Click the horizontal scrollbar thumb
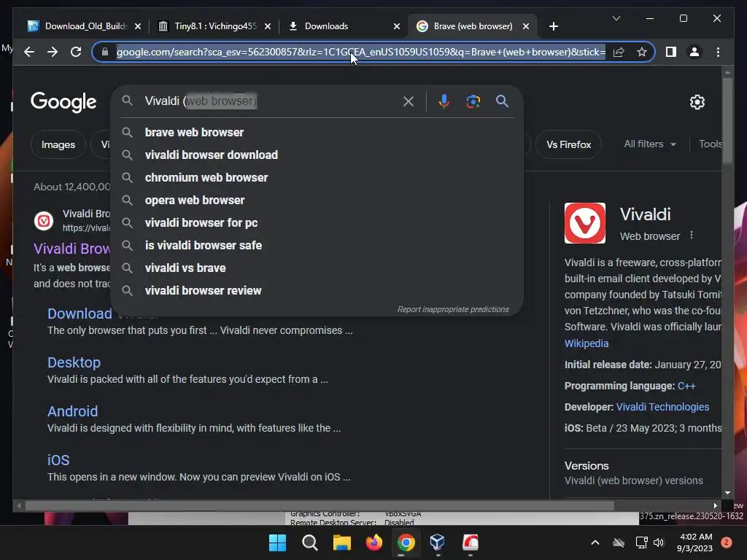 pyautogui.click(x=320, y=506)
